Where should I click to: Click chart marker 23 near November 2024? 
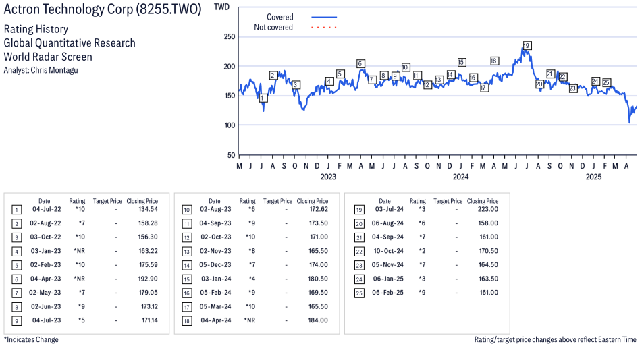[573, 88]
